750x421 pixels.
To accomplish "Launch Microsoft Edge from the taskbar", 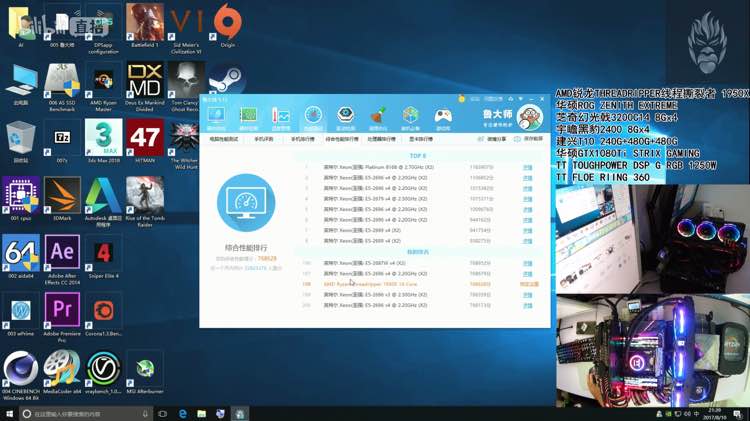I will point(183,414).
